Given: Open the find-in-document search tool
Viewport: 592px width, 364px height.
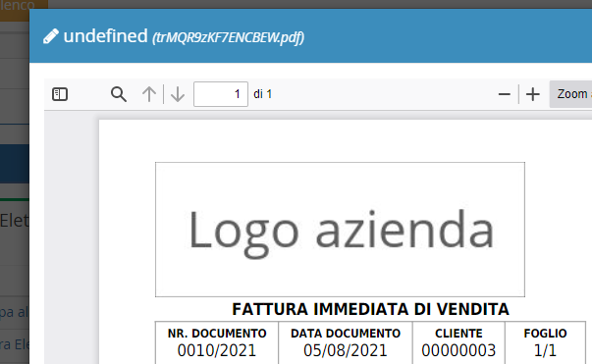Looking at the screenshot, I should pyautogui.click(x=118, y=94).
